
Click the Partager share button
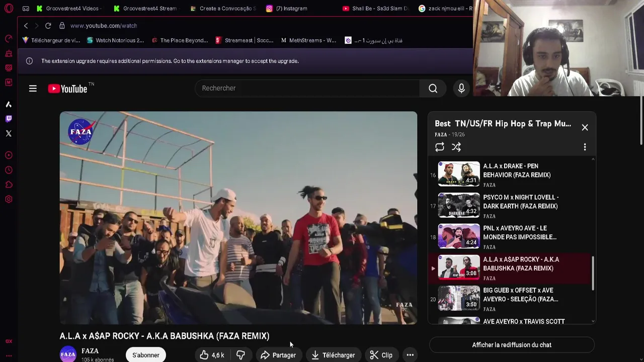(x=278, y=355)
